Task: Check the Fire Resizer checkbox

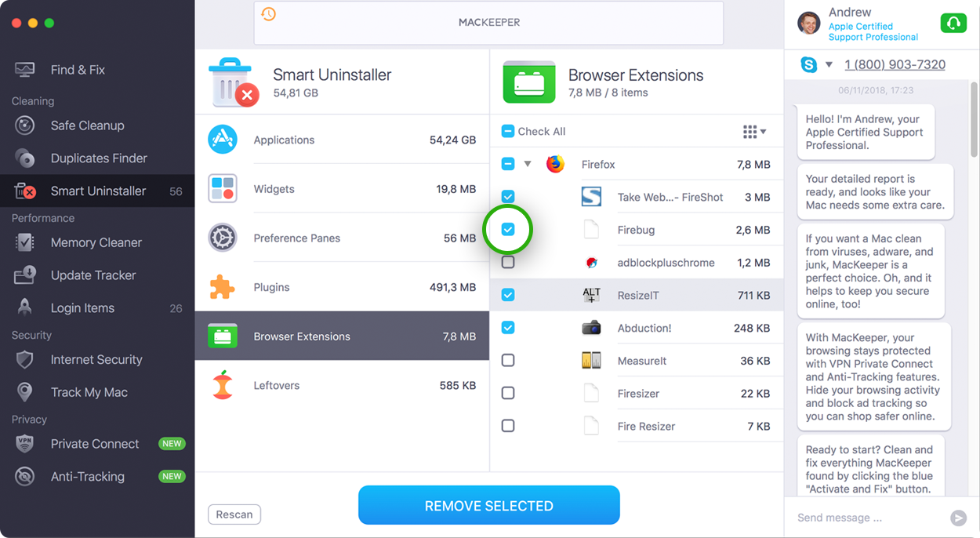Action: click(508, 426)
